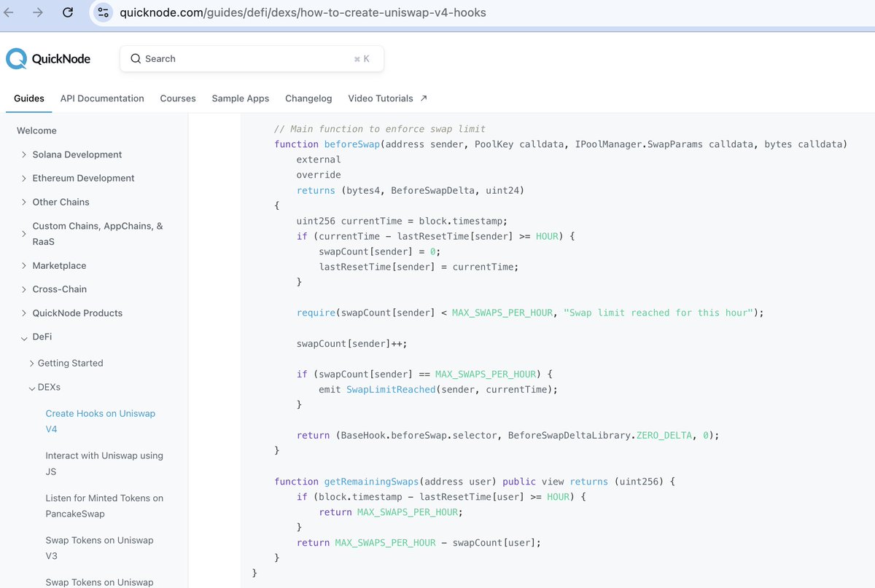The width and height of the screenshot is (875, 588).
Task: Go to the Sample Apps tab
Action: (x=241, y=98)
